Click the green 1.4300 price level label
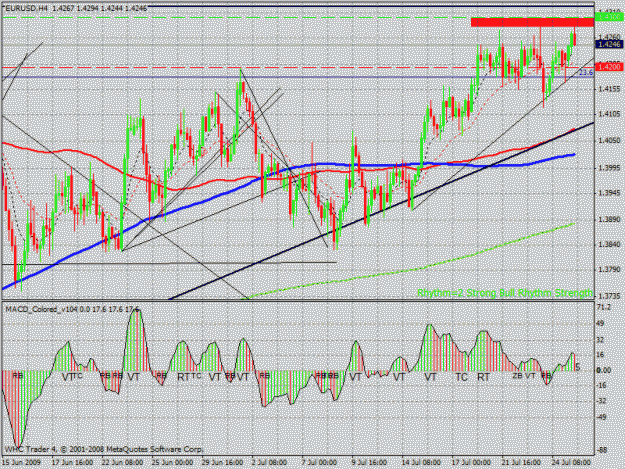 [609, 17]
